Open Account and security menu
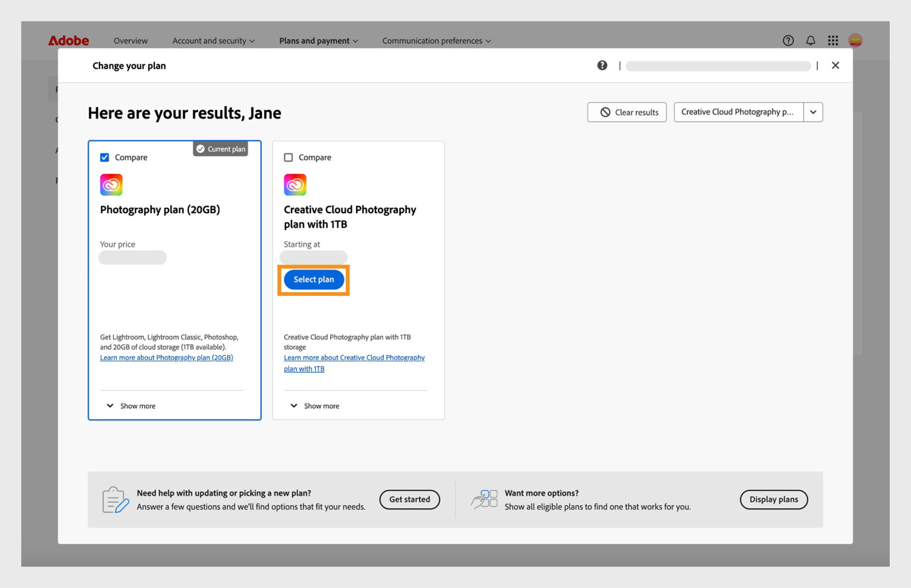The height and width of the screenshot is (588, 911). click(x=214, y=41)
